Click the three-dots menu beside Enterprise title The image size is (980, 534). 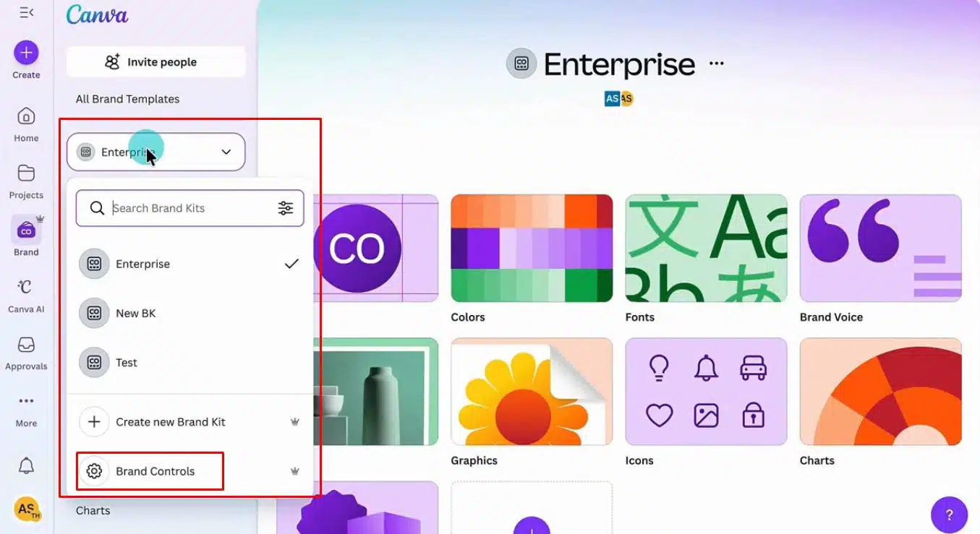[x=716, y=64]
